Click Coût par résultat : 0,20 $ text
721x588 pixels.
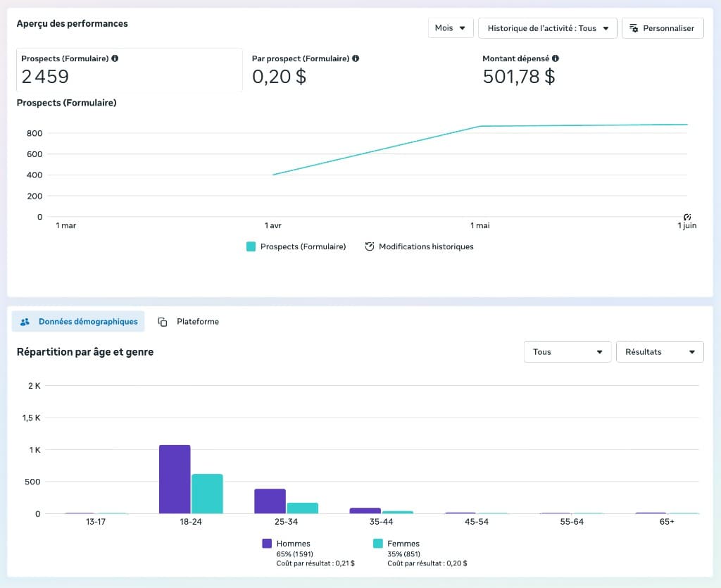pos(427,563)
